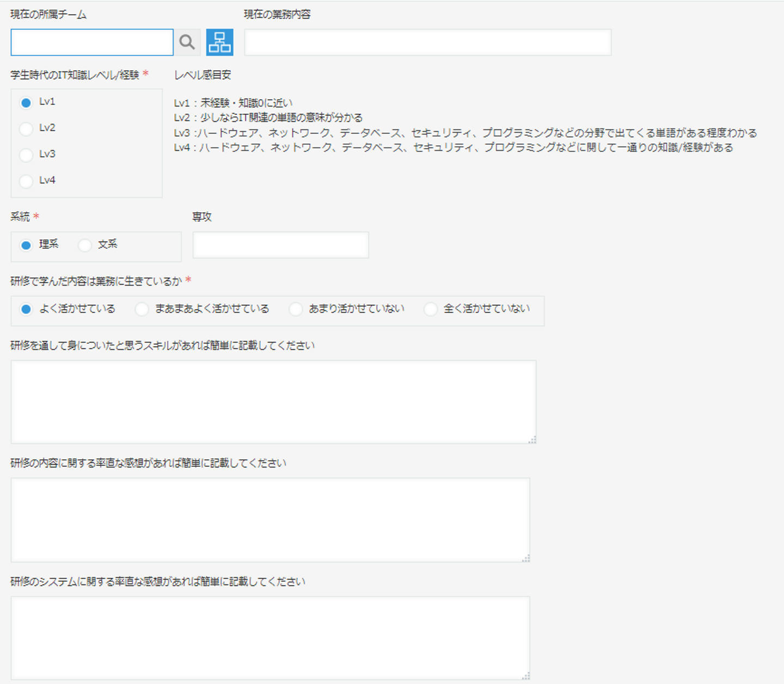Select the 理系 radio option
The width and height of the screenshot is (784, 684).
tap(26, 245)
